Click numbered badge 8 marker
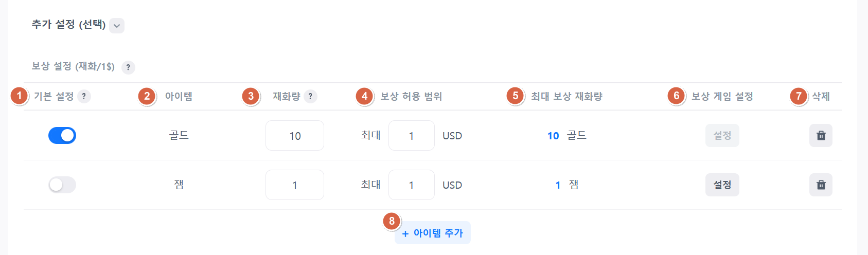The image size is (868, 255). point(392,221)
